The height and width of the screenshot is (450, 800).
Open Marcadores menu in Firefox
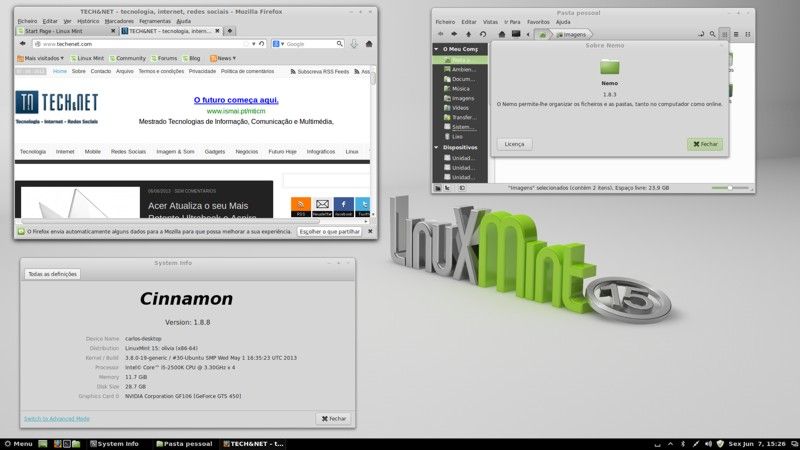[x=119, y=20]
